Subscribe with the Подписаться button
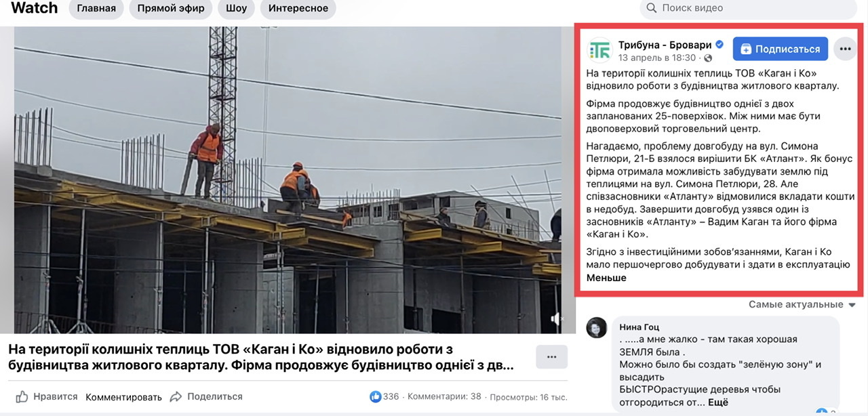This screenshot has height=416, width=868. [780, 49]
